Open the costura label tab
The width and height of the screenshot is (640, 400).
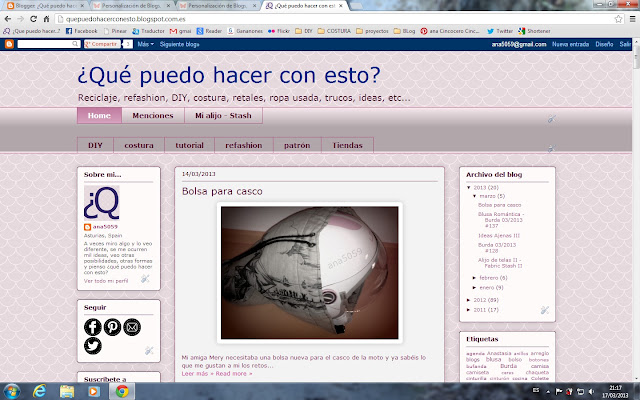pyautogui.click(x=139, y=145)
